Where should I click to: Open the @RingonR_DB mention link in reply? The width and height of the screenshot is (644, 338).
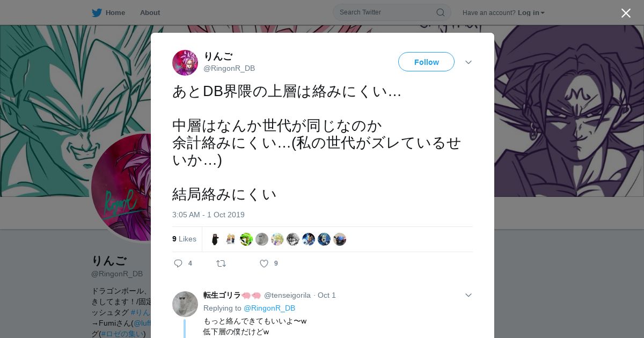[269, 308]
